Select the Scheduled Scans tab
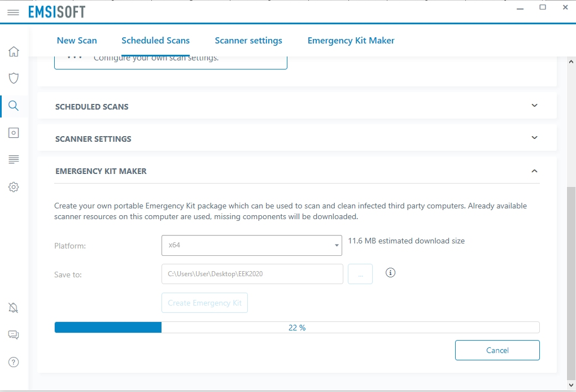Screen dimensions: 576x392 [155, 41]
